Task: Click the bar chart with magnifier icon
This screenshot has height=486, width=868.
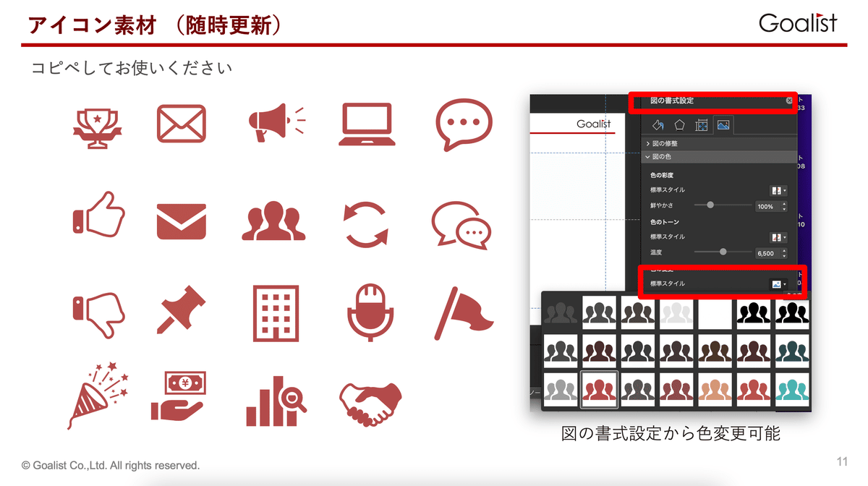Action: coord(276,401)
